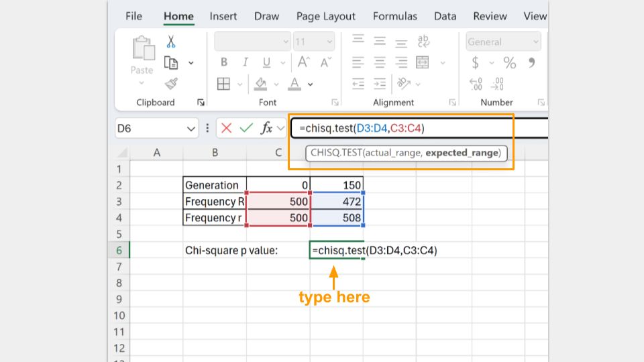Click the Wrap Text icon
The height and width of the screenshot is (362, 644).
[423, 41]
